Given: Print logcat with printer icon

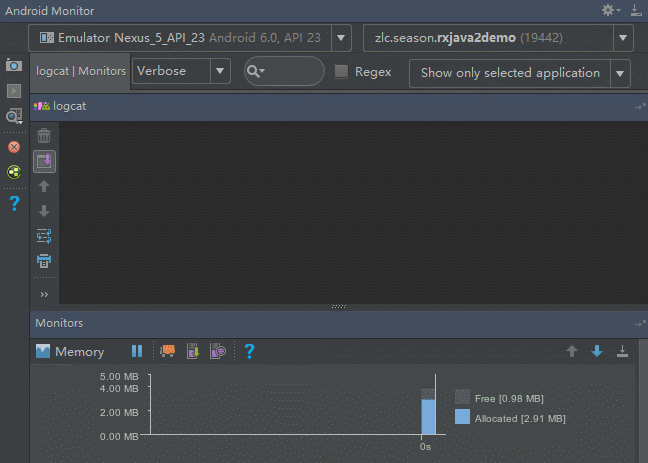Looking at the screenshot, I should (44, 261).
